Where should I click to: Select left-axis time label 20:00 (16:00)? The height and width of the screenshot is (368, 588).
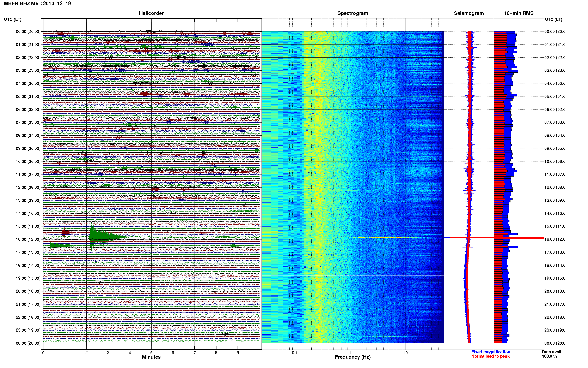[28, 291]
